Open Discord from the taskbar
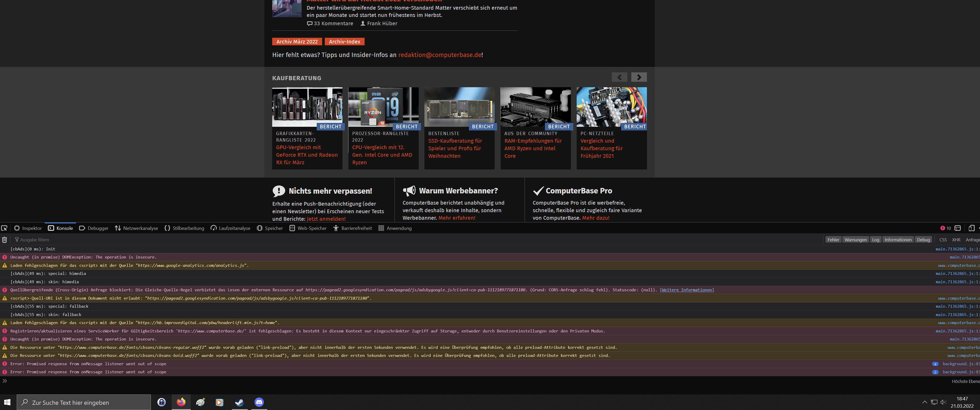Image resolution: width=980 pixels, height=410 pixels. tap(259, 402)
